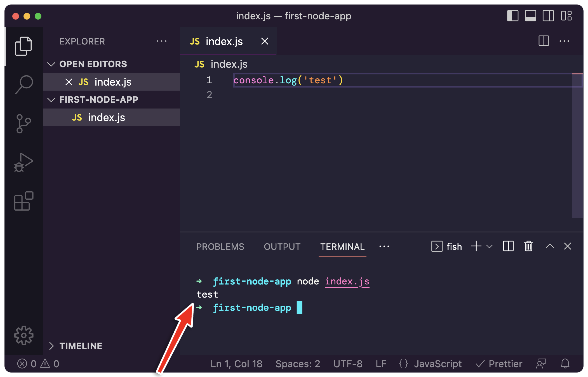Click the editor minimap scroll slider

[x=577, y=145]
